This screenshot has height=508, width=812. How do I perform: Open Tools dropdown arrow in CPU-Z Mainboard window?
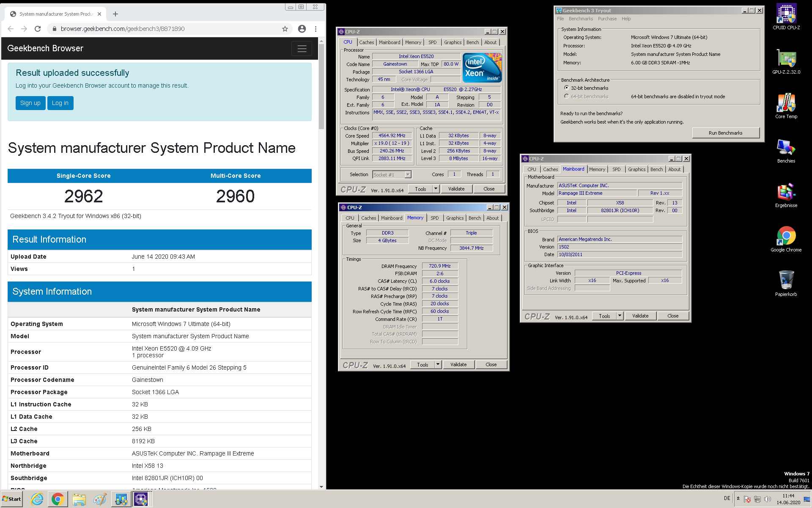click(620, 316)
